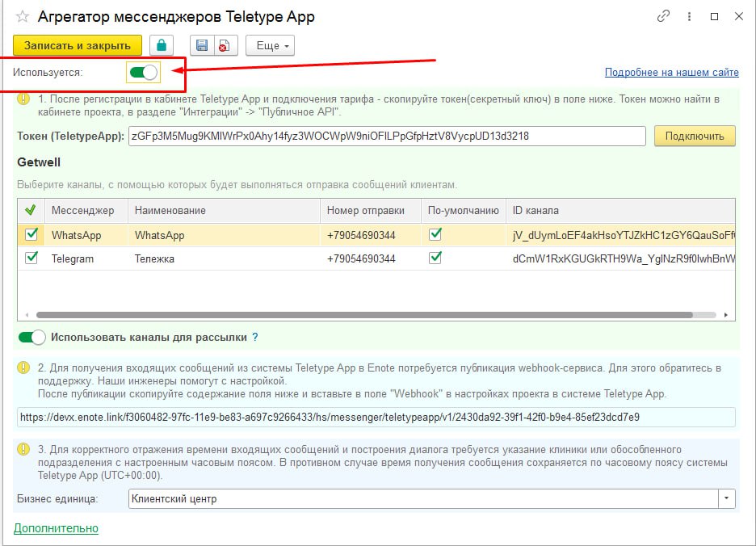Click channel ID starting with jV_dUymLoEF4
756x546 pixels.
click(620, 235)
